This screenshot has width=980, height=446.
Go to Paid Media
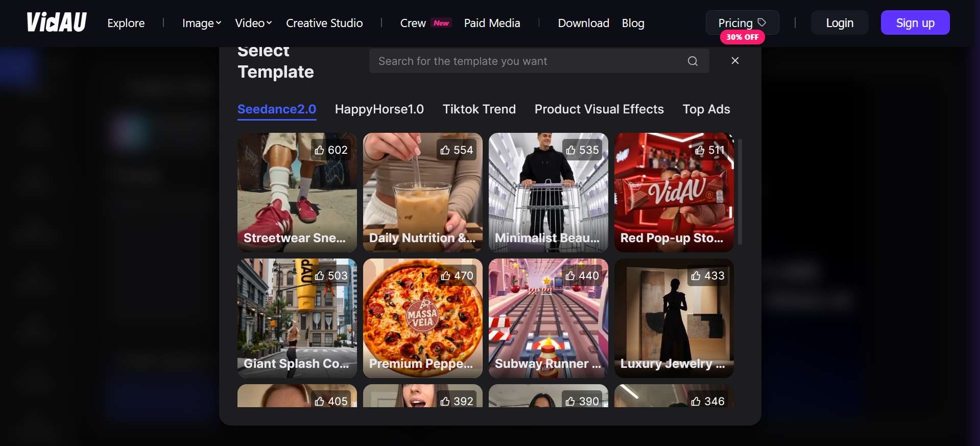[x=492, y=23]
